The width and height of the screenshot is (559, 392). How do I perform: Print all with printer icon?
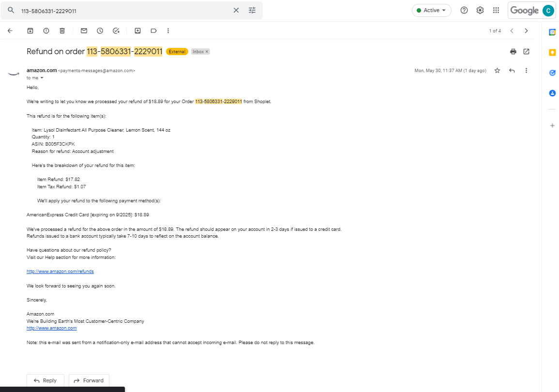(x=513, y=52)
